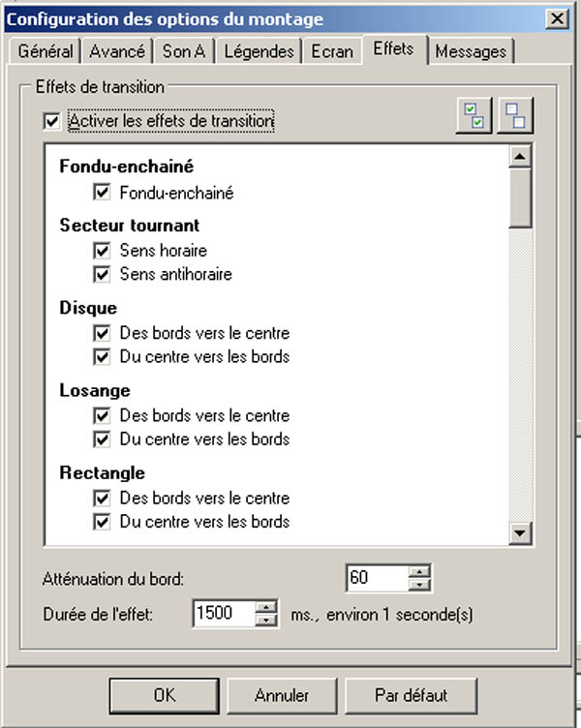Click the Durée de l'effet input field
Screen dimensions: 581x728
pyautogui.click(x=224, y=614)
